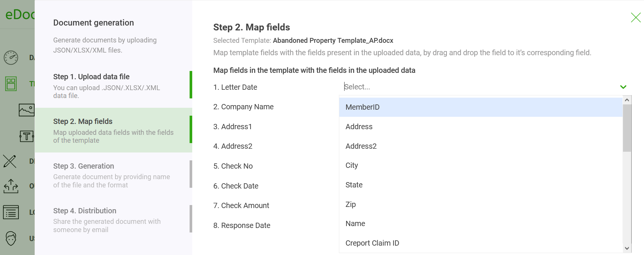The height and width of the screenshot is (255, 644).
Task: Expand the Letter Date dropdown chevron
Action: (623, 87)
